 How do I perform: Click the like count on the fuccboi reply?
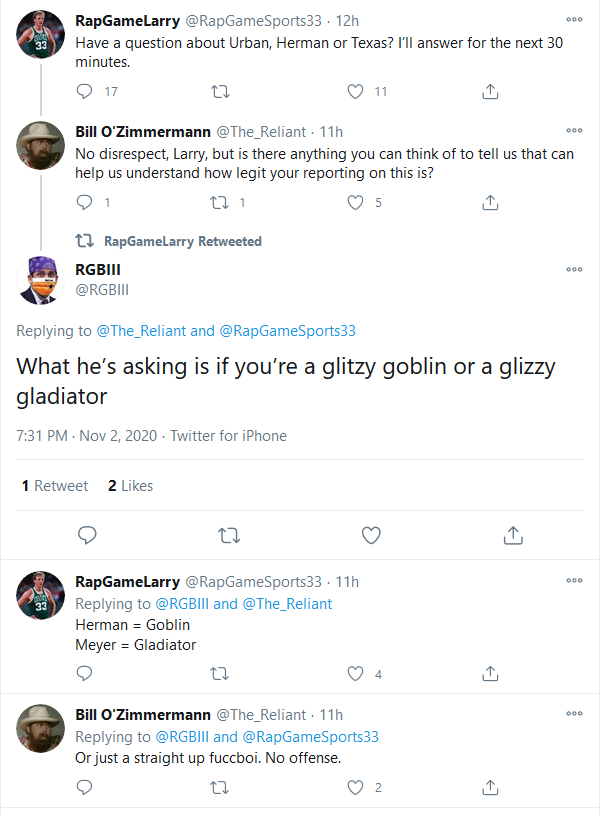pos(377,789)
